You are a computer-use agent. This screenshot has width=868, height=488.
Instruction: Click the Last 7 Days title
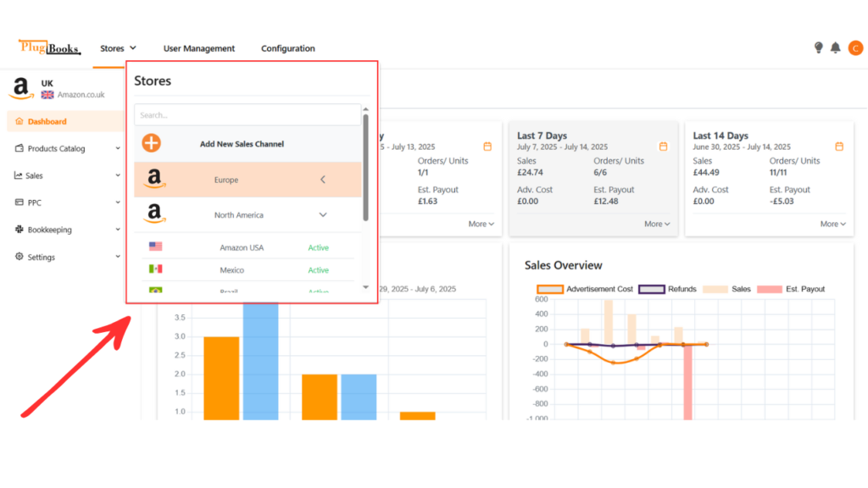pyautogui.click(x=542, y=136)
